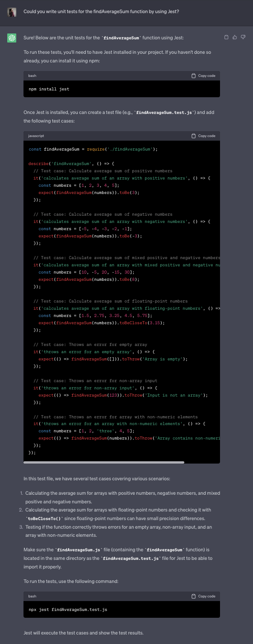Image resolution: width=253 pixels, height=644 pixels.
Task: Click list item about testing thrown errors
Action: click(x=119, y=531)
